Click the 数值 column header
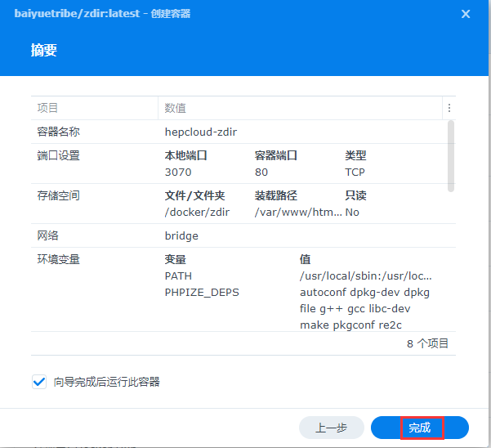Screen dimensions: 491x448 pyautogui.click(x=176, y=108)
